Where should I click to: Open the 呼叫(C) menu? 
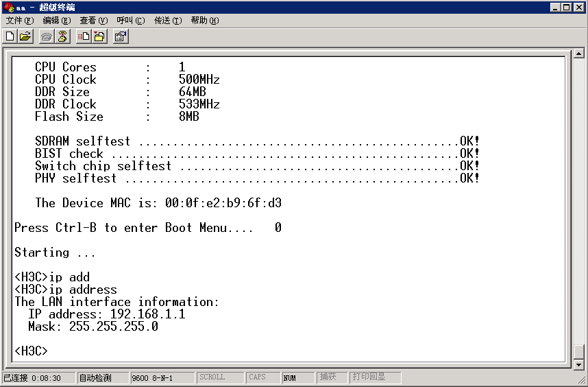130,21
